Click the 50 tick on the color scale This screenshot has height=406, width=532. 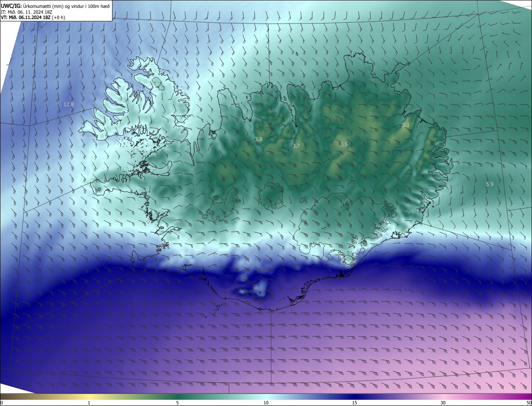click(529, 403)
